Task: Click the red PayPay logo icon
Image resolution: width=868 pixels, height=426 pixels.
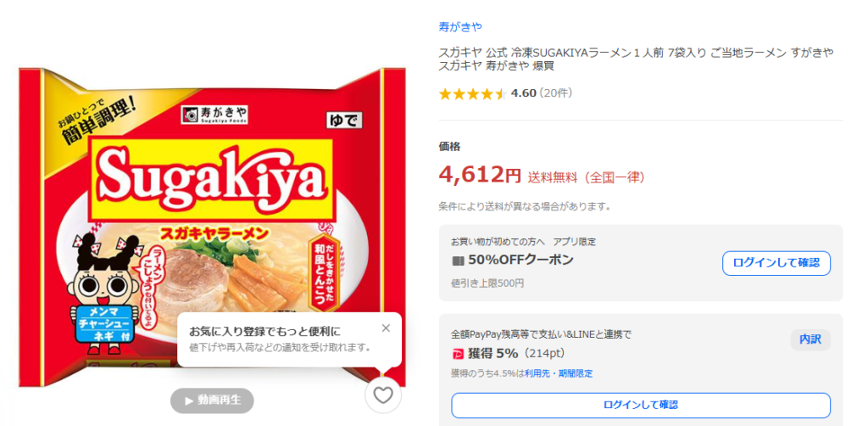Action: (x=458, y=354)
